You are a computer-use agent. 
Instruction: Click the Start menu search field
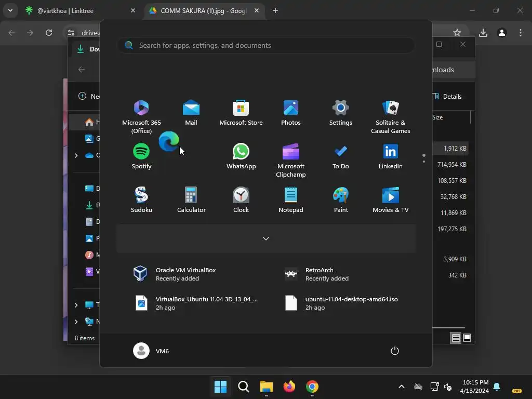pos(266,45)
